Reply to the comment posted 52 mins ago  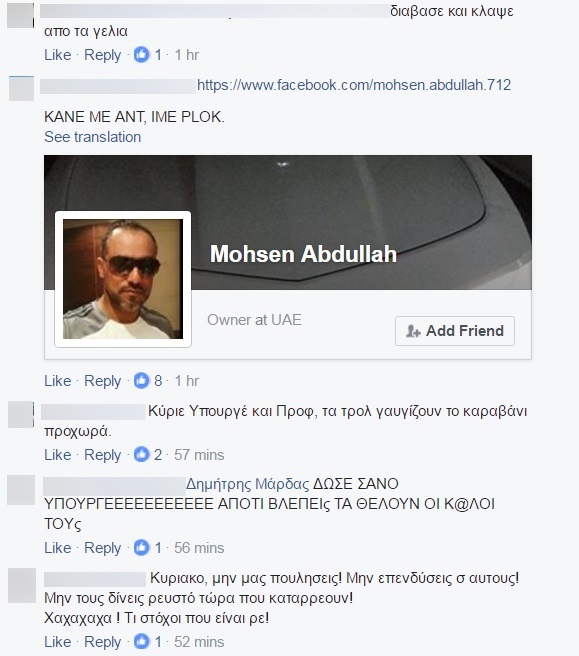click(x=102, y=642)
